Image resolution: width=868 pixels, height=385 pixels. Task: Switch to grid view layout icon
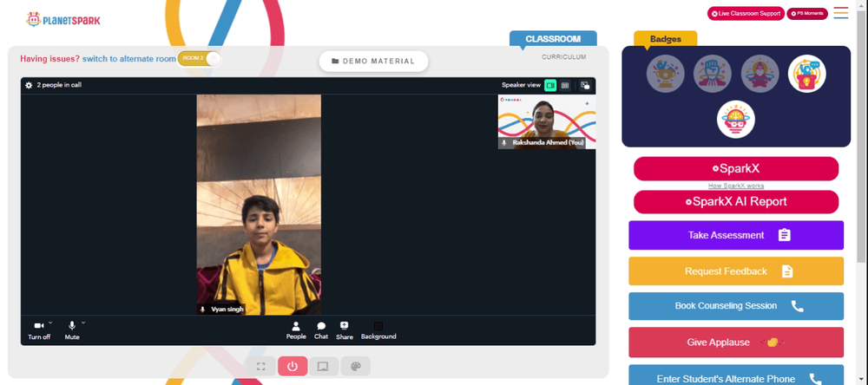point(565,85)
